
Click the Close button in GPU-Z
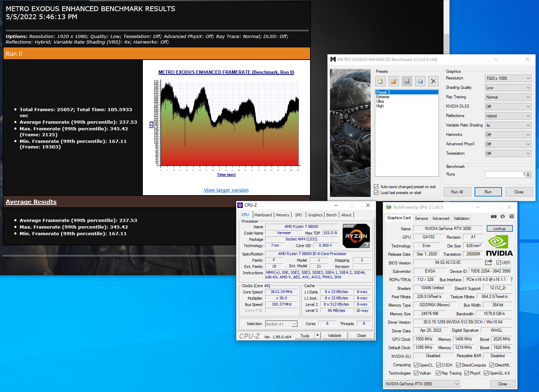(502, 384)
